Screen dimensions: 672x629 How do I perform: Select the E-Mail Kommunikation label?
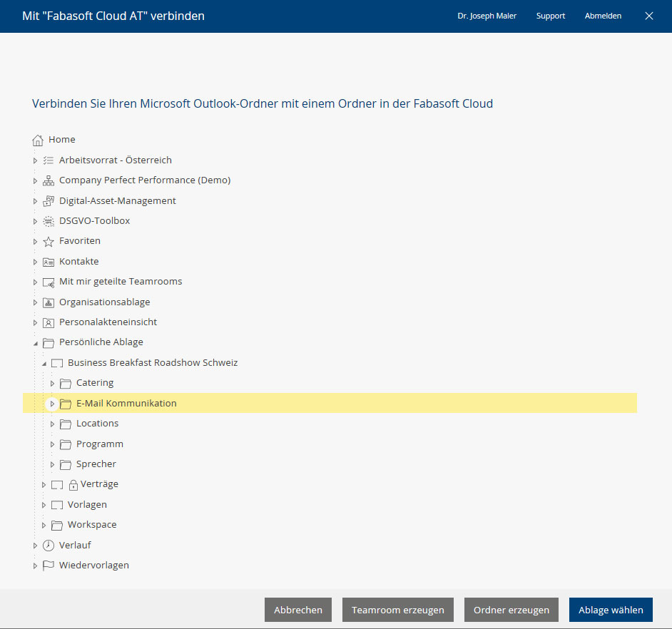[126, 403]
